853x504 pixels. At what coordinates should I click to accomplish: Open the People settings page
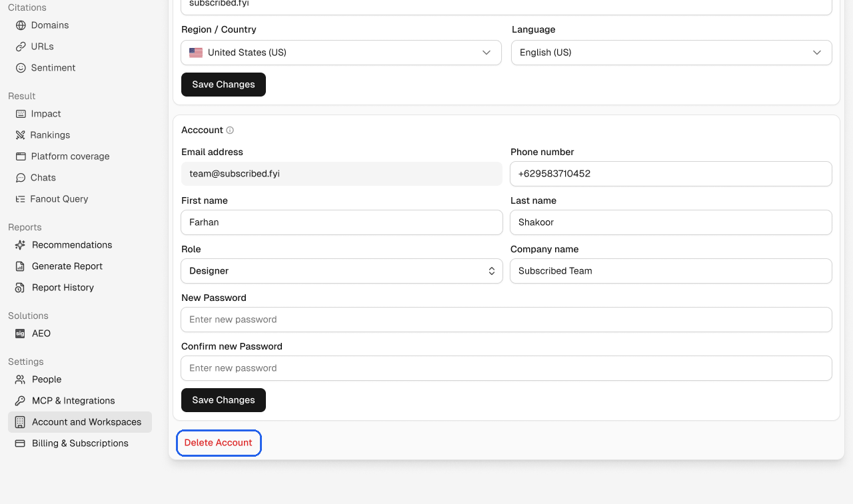tap(80, 379)
